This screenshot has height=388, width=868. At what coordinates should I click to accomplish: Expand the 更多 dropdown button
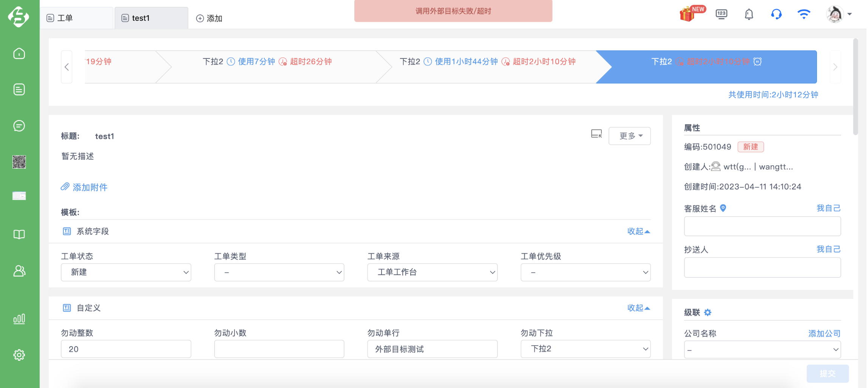630,136
